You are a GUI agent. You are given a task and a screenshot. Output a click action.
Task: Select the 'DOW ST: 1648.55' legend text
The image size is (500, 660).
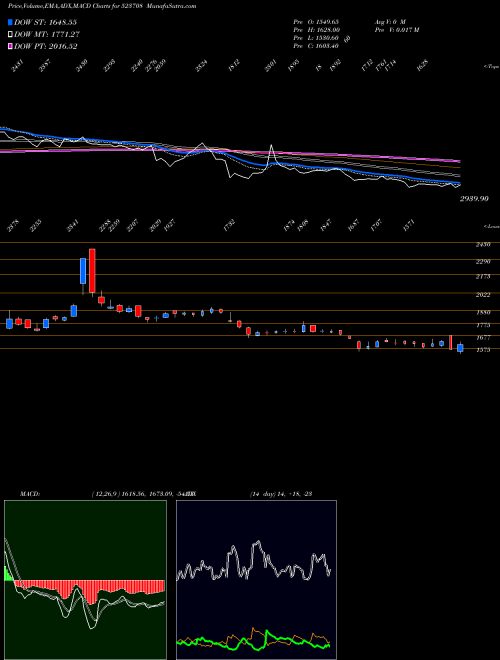coord(45,22)
